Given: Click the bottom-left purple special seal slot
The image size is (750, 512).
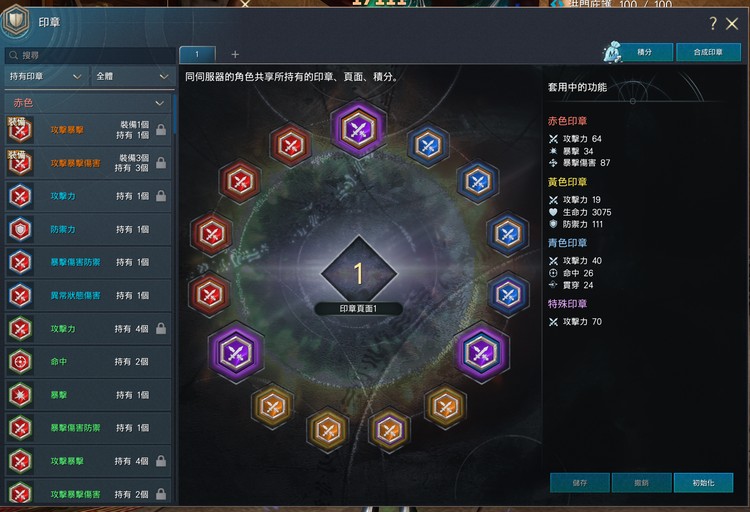Looking at the screenshot, I should pyautogui.click(x=236, y=352).
